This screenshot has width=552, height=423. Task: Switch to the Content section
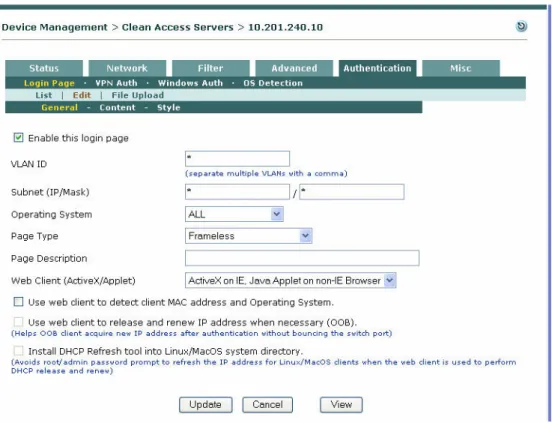click(x=117, y=107)
